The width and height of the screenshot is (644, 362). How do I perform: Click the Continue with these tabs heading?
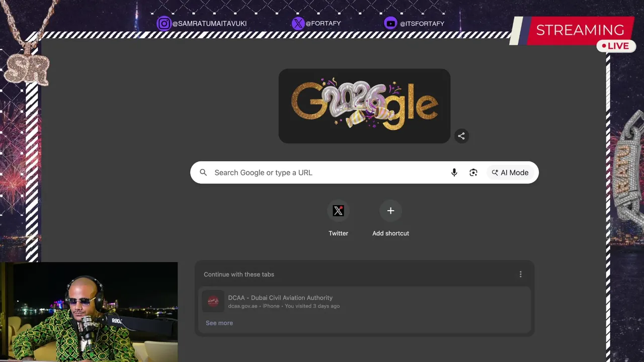[x=239, y=275]
